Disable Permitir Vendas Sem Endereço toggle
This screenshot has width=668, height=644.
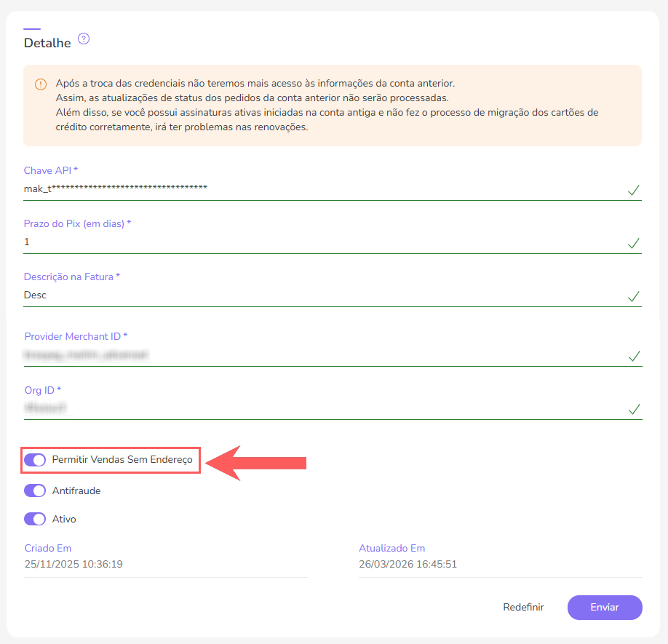point(35,460)
